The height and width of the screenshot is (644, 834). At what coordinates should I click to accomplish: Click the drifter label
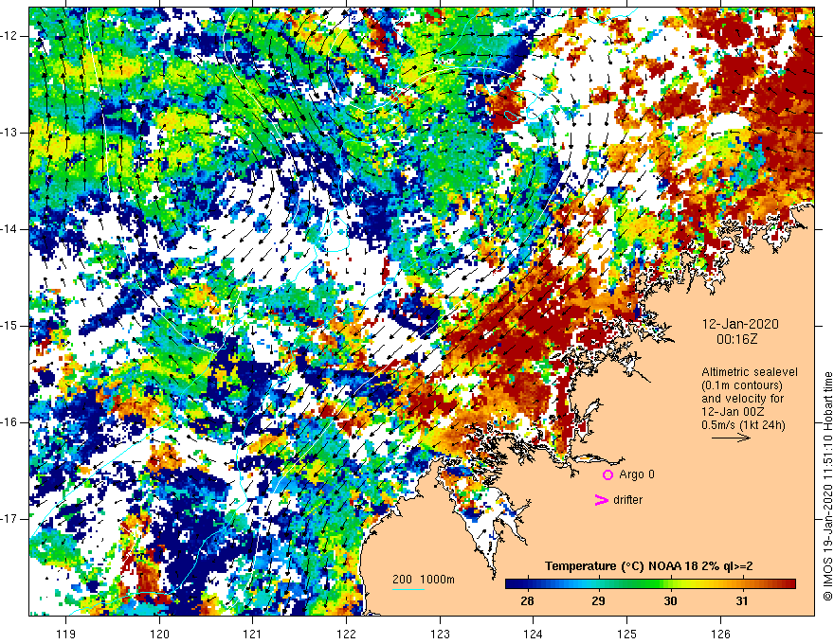[627, 500]
